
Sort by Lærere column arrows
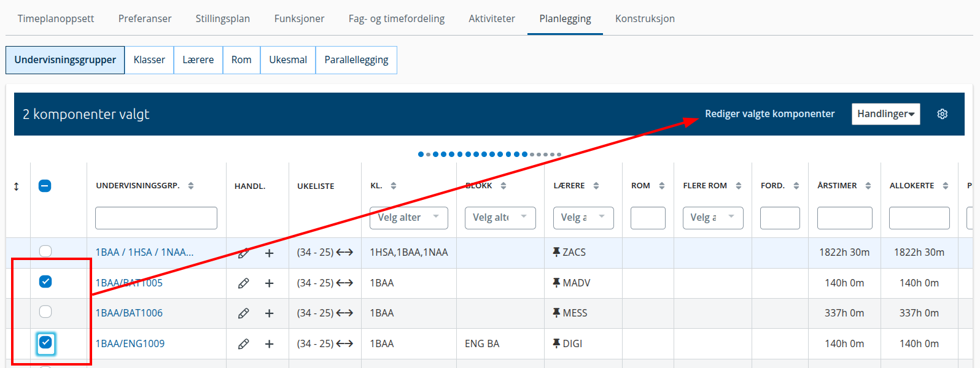[x=596, y=186]
